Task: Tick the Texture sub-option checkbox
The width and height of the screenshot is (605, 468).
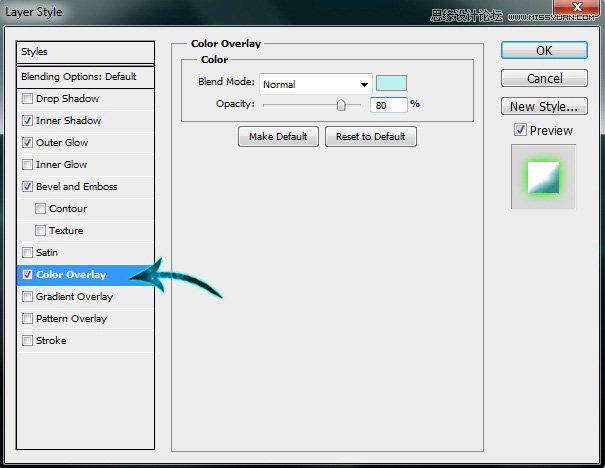Action: (x=40, y=231)
